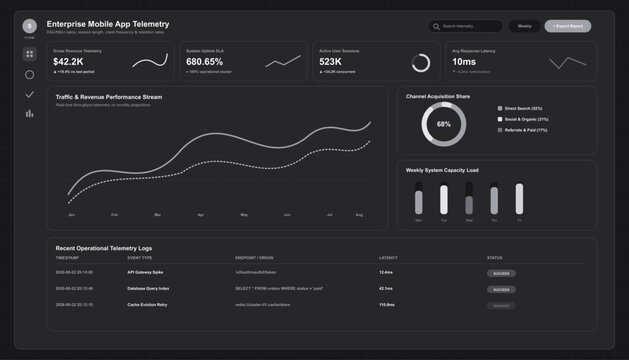
Task: Click Social & Organic (31%) legend label
Action: coord(526,119)
